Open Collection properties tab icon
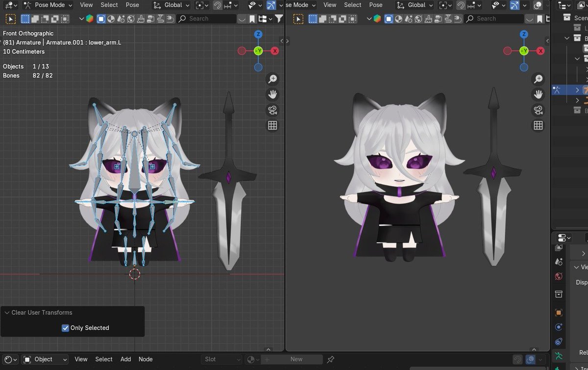588x370 pixels. 559,294
